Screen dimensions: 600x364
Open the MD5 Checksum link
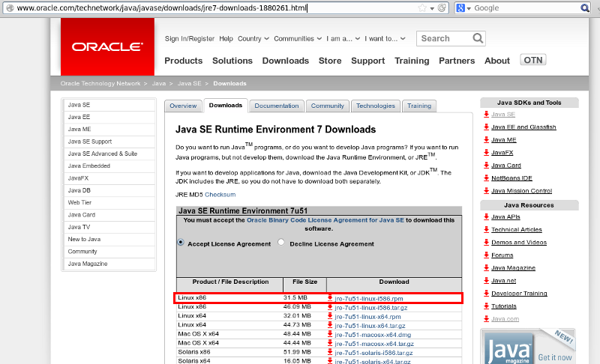pyautogui.click(x=220, y=195)
